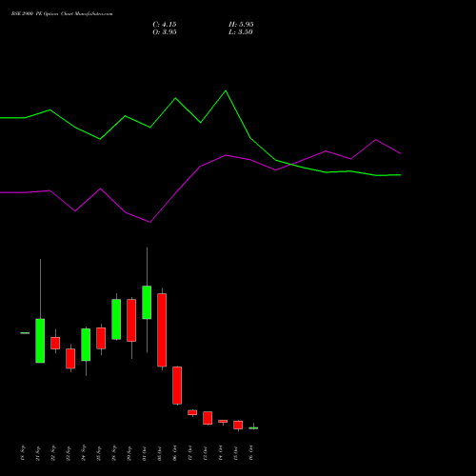Click the high value 'H: 5.95'

click(x=241, y=25)
